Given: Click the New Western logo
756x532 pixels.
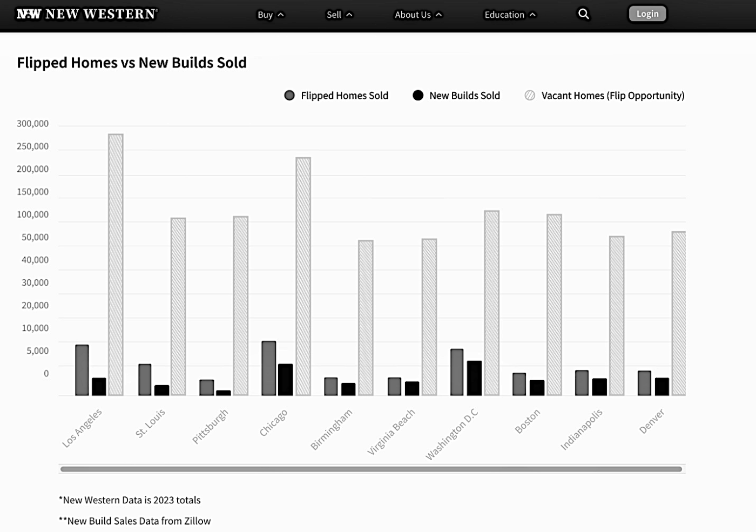Looking at the screenshot, I should [87, 14].
